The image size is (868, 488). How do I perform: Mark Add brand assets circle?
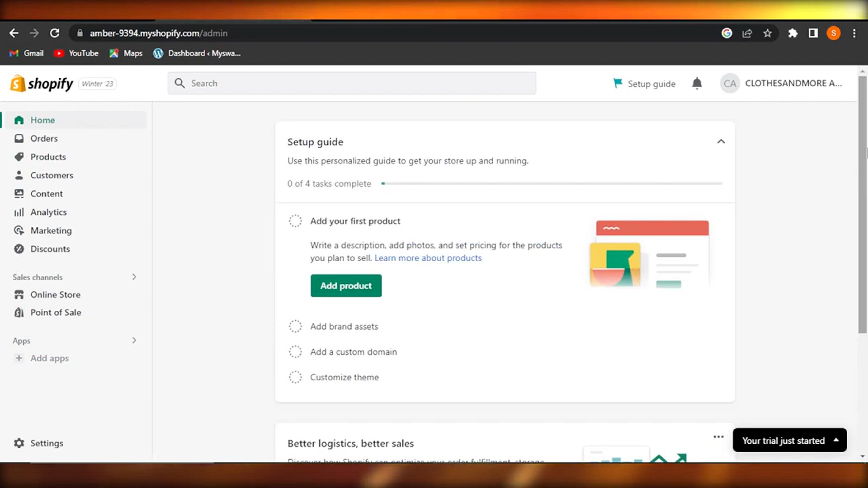[x=295, y=326]
